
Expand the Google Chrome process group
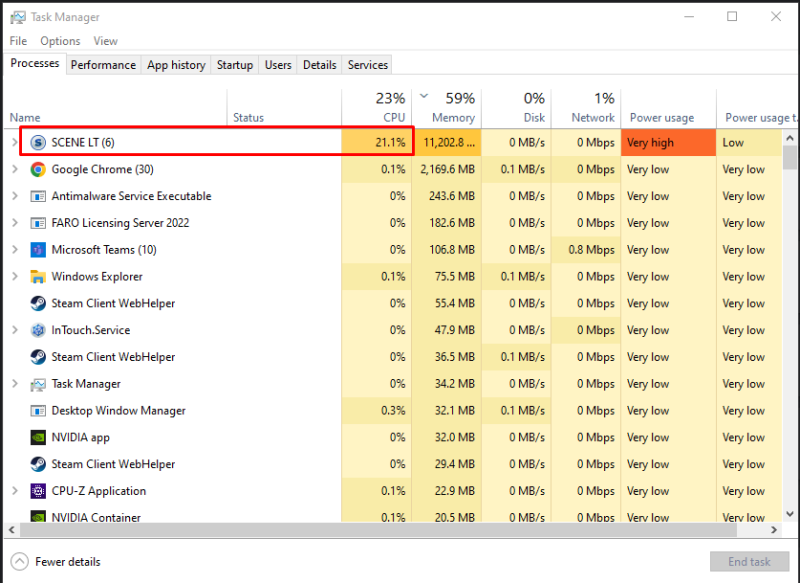click(14, 170)
